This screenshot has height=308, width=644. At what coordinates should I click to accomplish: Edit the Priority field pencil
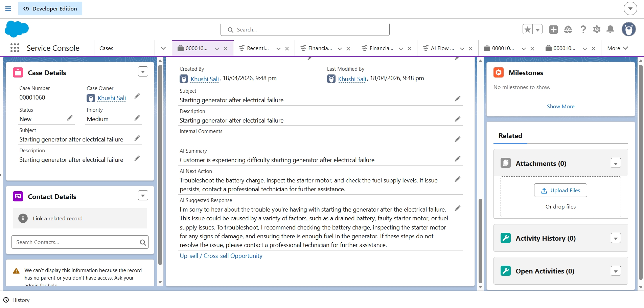point(137,118)
